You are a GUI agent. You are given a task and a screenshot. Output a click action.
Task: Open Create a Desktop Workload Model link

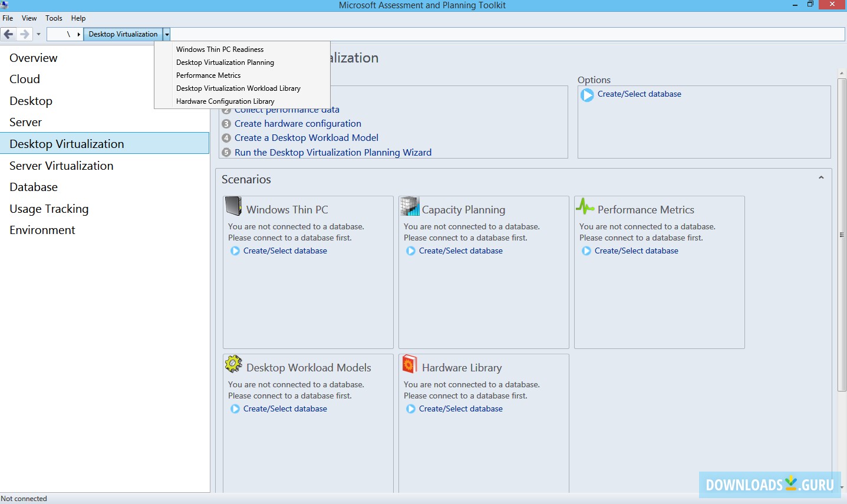click(x=306, y=138)
